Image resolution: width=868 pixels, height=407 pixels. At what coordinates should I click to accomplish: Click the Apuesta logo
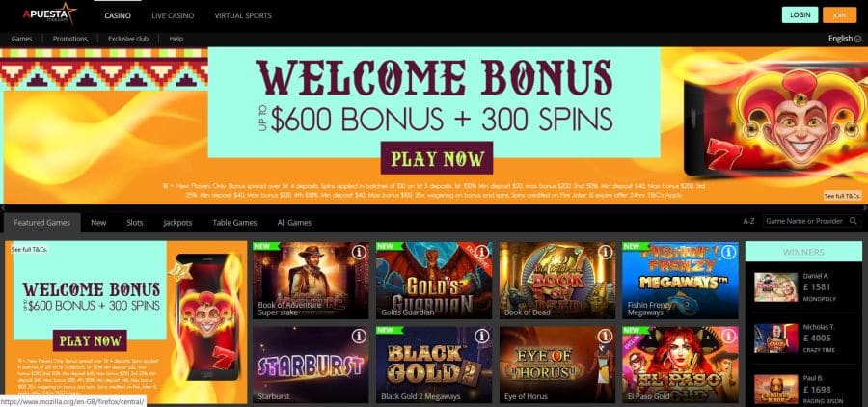(50, 14)
